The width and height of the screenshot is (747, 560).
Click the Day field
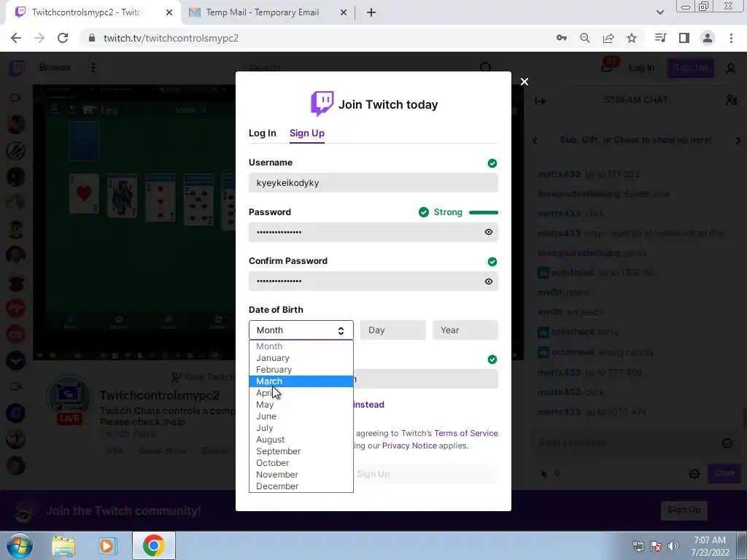[x=392, y=330]
